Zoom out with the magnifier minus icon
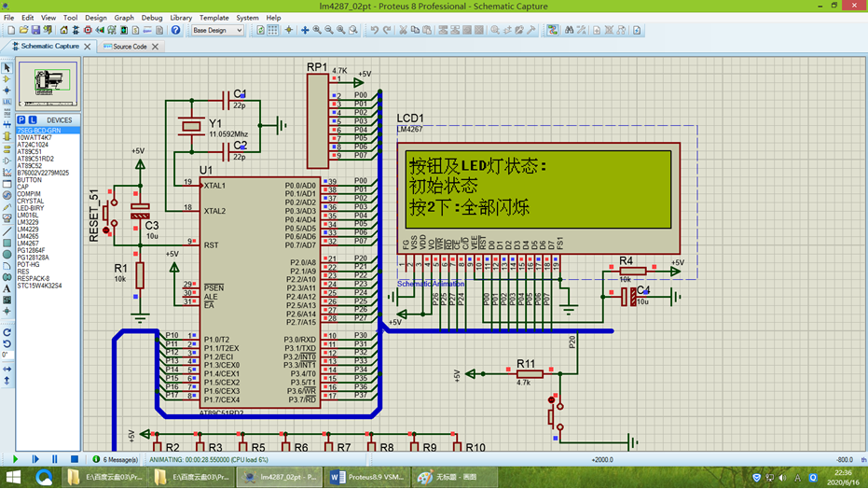Image resolution: width=868 pixels, height=489 pixels. click(329, 30)
